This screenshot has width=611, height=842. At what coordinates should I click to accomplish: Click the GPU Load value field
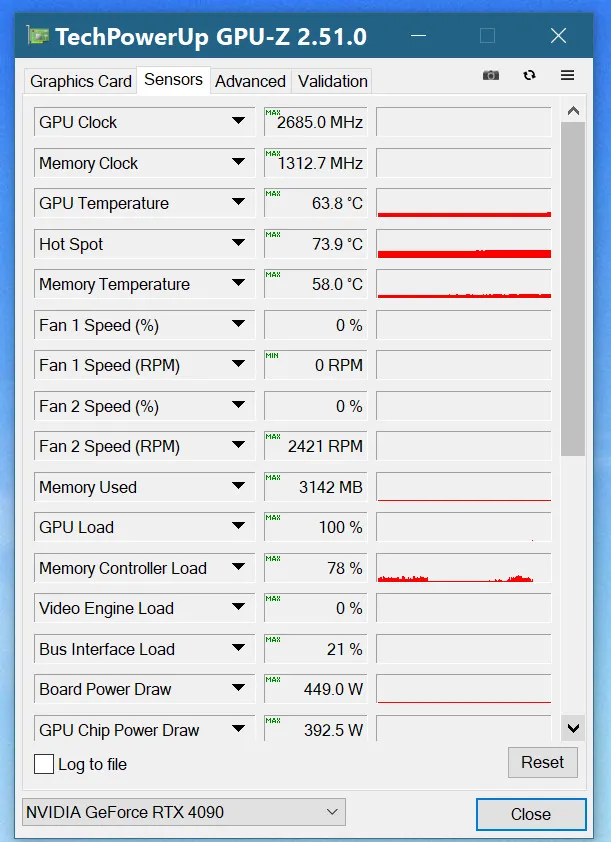click(315, 527)
